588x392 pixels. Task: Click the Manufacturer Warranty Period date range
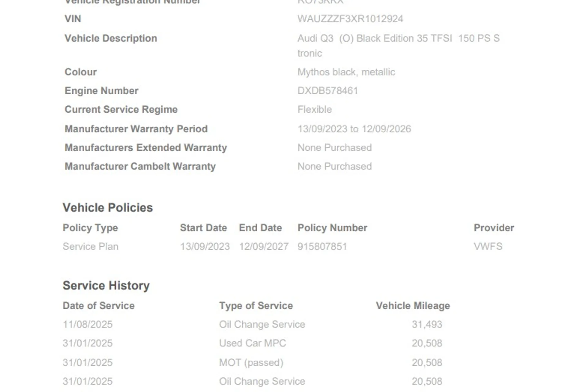pos(354,129)
